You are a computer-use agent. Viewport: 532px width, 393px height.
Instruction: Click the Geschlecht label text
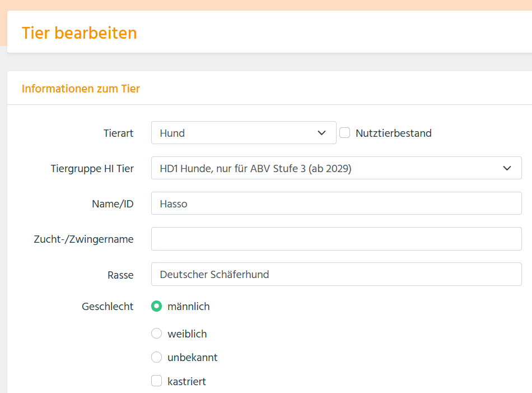(108, 307)
